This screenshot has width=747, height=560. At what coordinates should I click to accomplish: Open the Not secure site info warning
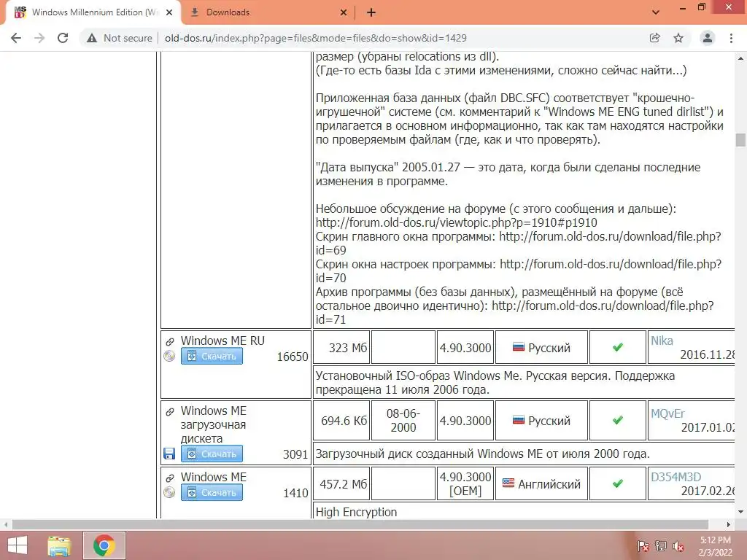point(120,38)
